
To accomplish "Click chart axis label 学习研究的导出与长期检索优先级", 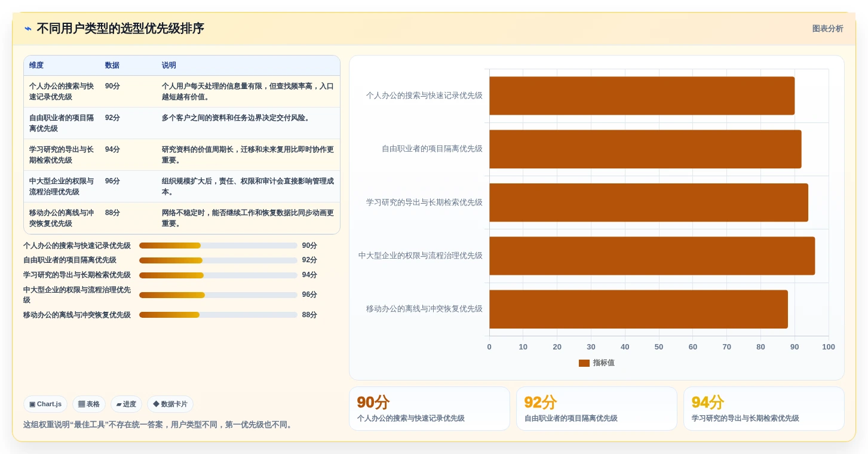I will [x=424, y=203].
